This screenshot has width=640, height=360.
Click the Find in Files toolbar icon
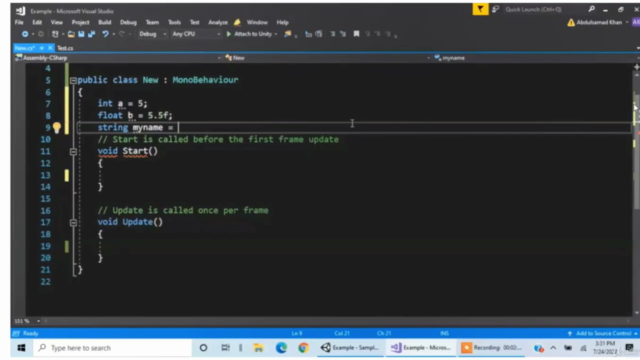pos(288,34)
